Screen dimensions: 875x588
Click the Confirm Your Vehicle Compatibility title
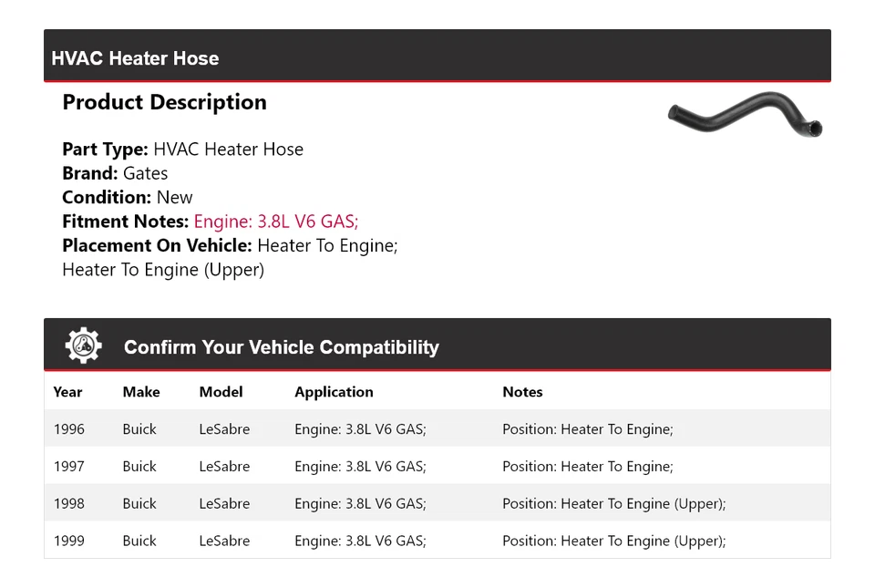coord(281,347)
